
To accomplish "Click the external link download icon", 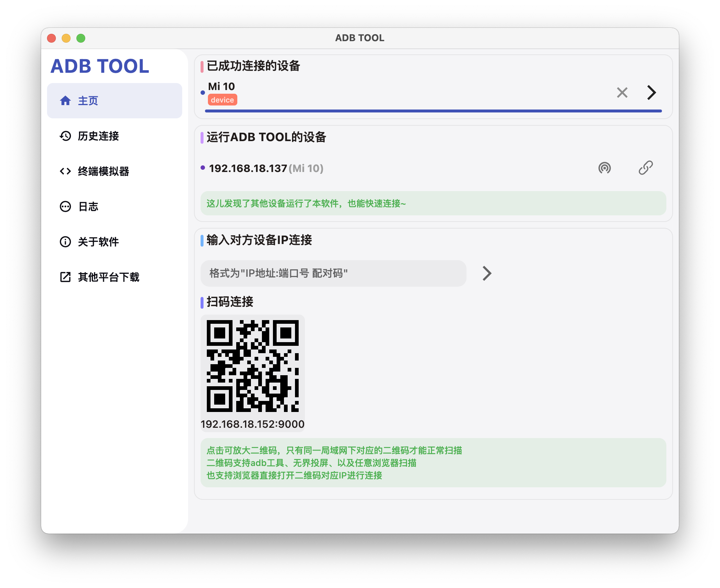I will tap(65, 277).
